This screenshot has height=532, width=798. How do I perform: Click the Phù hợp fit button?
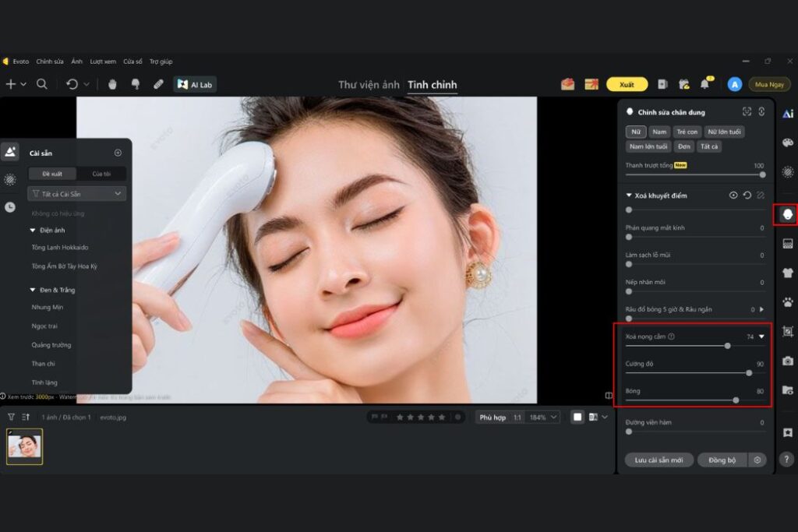(x=493, y=417)
